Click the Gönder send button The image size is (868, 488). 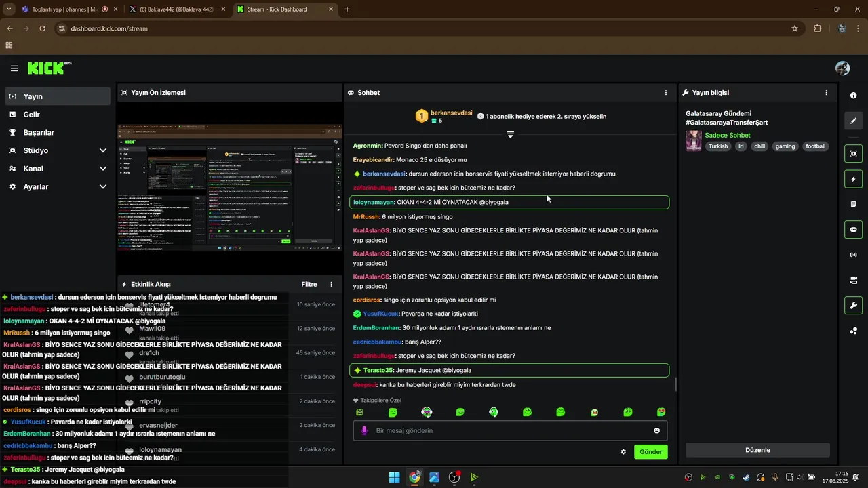coord(651,452)
